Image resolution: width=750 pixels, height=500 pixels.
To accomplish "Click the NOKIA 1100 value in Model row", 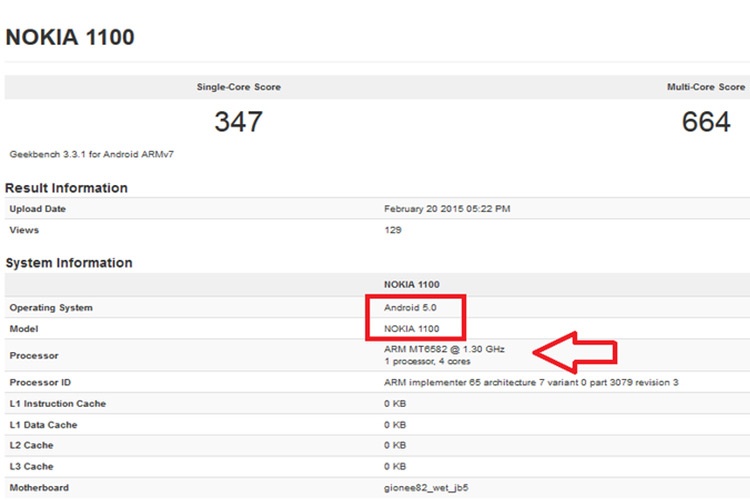I will [x=412, y=328].
